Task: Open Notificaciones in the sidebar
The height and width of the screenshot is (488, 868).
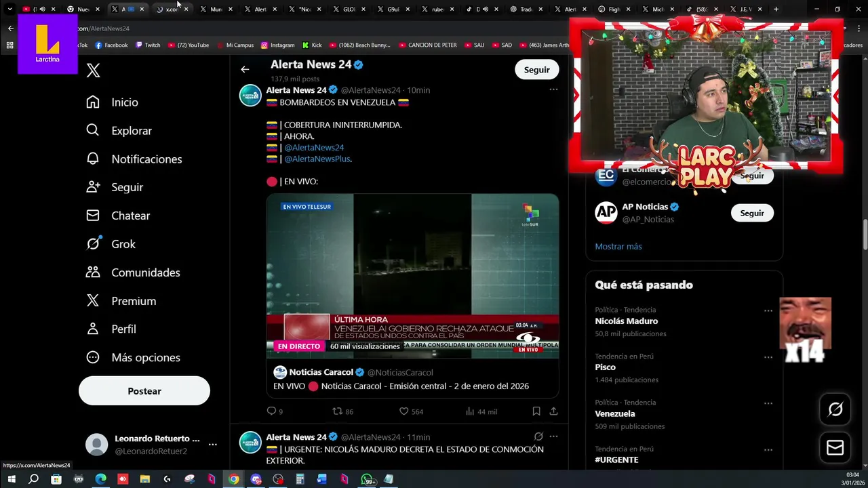Action: tap(134, 159)
